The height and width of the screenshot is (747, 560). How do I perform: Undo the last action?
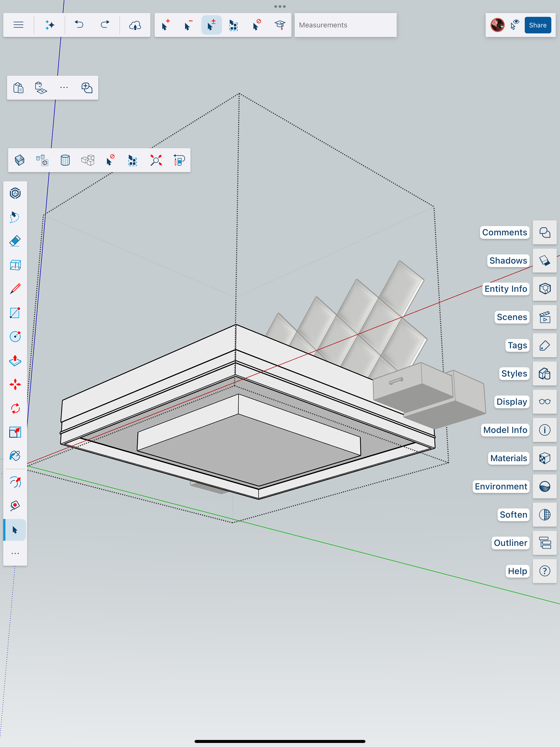pyautogui.click(x=79, y=25)
